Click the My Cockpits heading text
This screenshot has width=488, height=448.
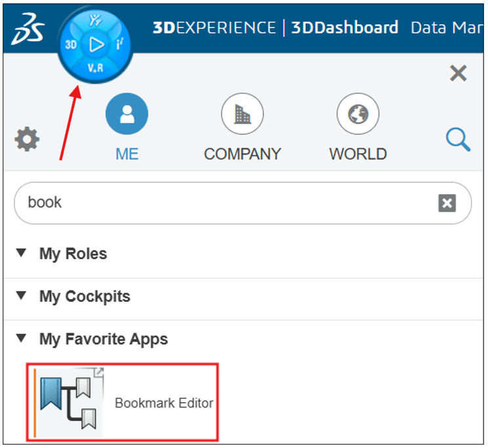click(85, 296)
